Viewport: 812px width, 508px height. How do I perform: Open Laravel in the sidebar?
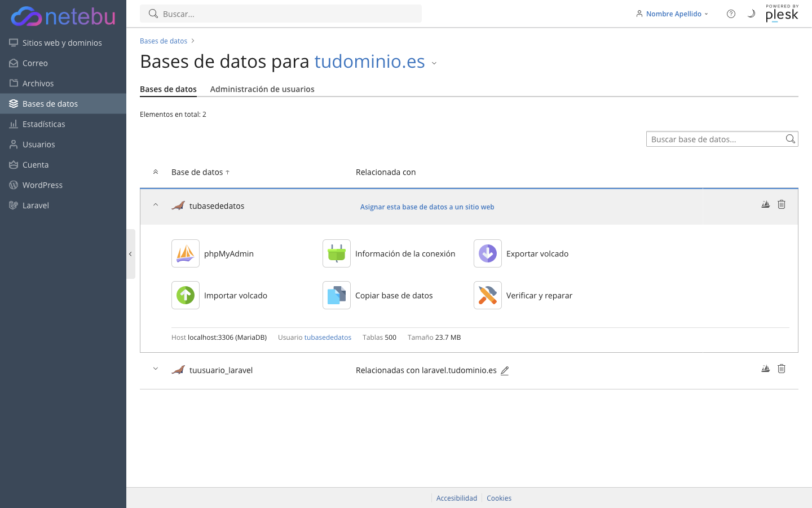click(x=63, y=205)
